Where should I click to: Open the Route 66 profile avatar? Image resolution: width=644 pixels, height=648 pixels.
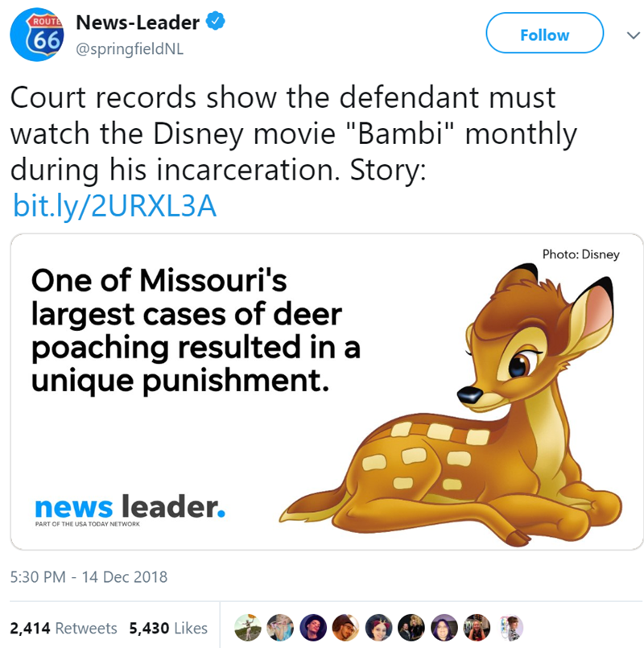[36, 35]
